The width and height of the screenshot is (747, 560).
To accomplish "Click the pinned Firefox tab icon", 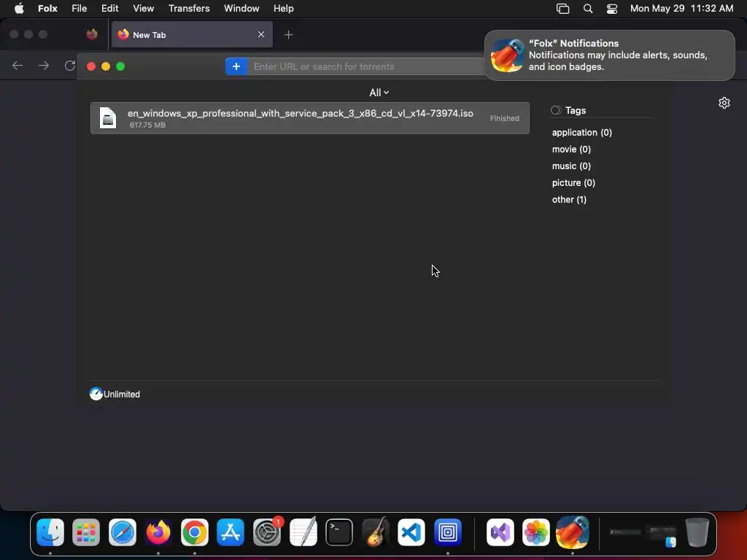I will (x=92, y=34).
